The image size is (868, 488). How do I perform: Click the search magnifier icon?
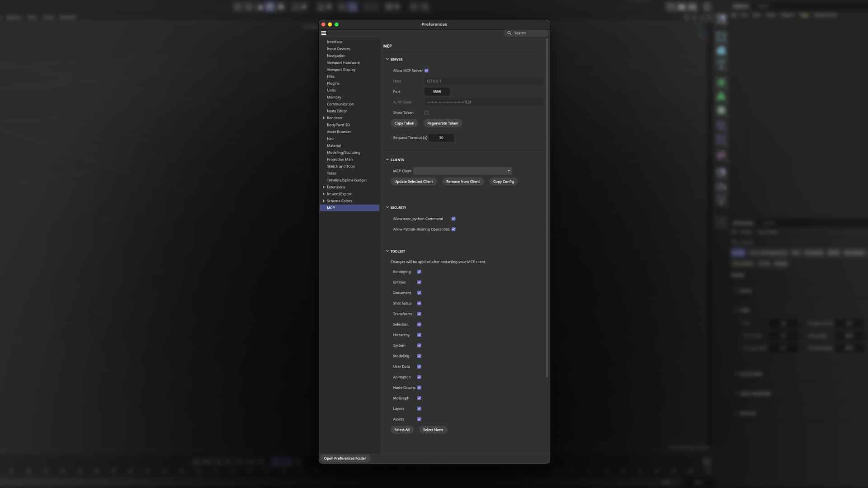point(509,33)
